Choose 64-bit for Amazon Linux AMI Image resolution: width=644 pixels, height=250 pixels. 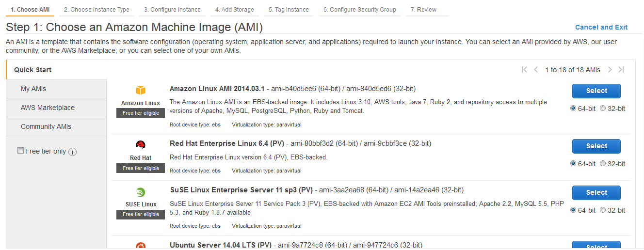point(573,109)
